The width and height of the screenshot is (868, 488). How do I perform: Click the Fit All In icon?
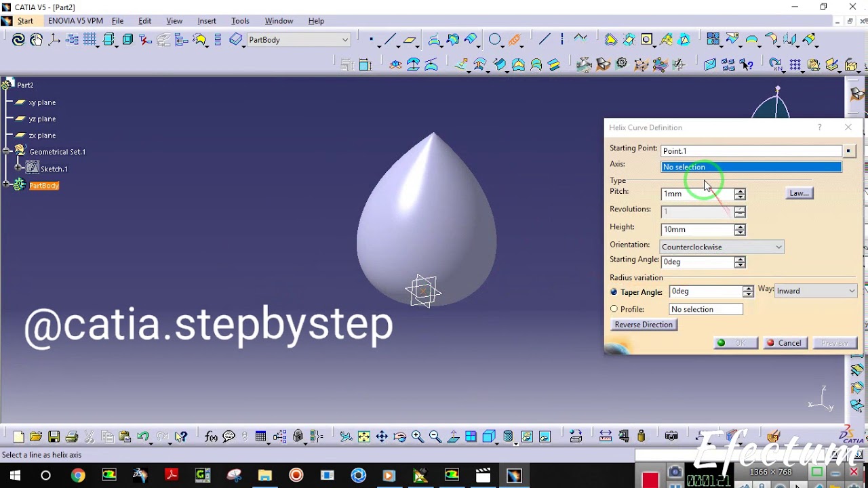point(364,436)
